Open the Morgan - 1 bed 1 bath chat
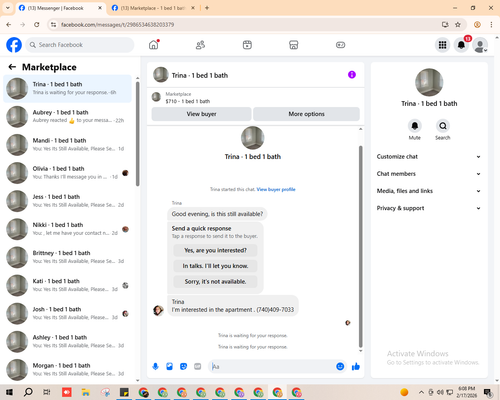This screenshot has height=400, width=500. pyautogui.click(x=67, y=370)
